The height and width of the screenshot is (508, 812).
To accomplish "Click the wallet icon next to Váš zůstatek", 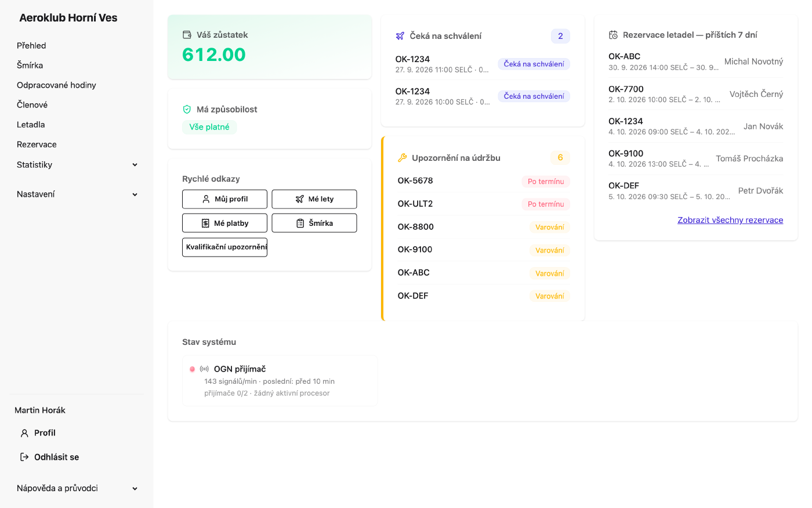I will (x=187, y=35).
